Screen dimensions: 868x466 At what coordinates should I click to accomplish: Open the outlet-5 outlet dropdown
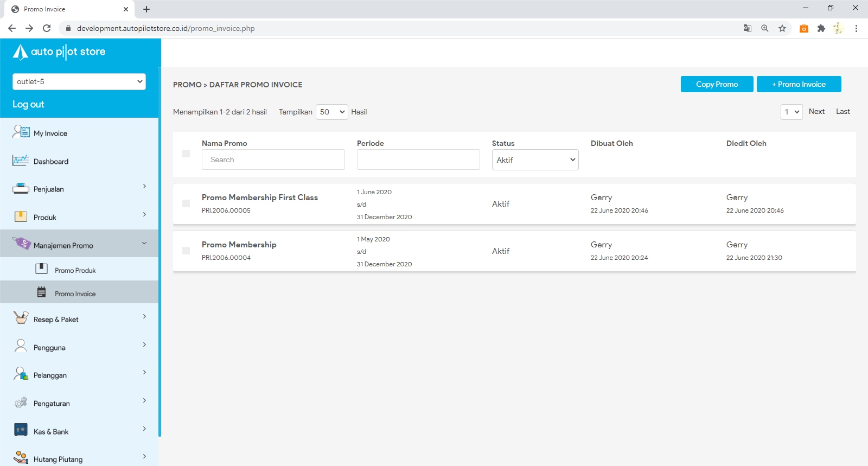(x=79, y=81)
